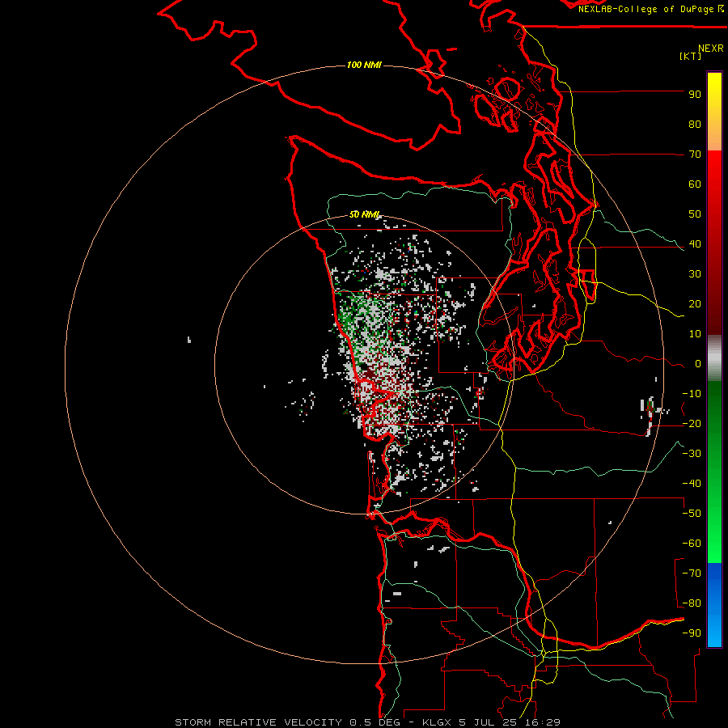Click the -70 value on the velocity scale
This screenshot has height=728, width=728.
pyautogui.click(x=692, y=574)
